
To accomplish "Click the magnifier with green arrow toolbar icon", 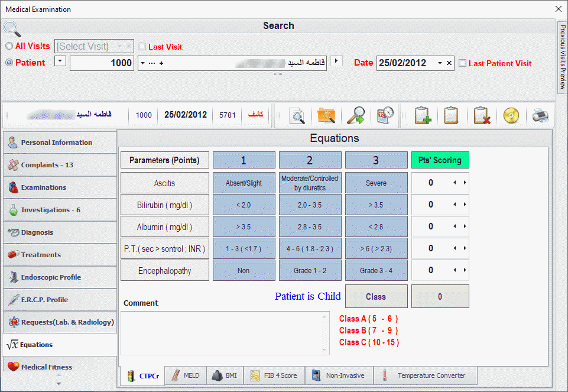I will tap(355, 115).
